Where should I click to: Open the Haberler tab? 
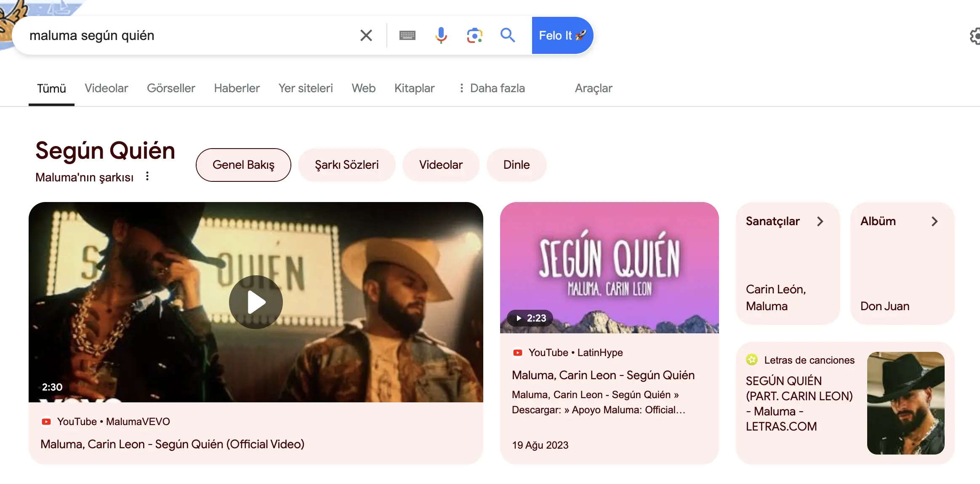point(237,88)
